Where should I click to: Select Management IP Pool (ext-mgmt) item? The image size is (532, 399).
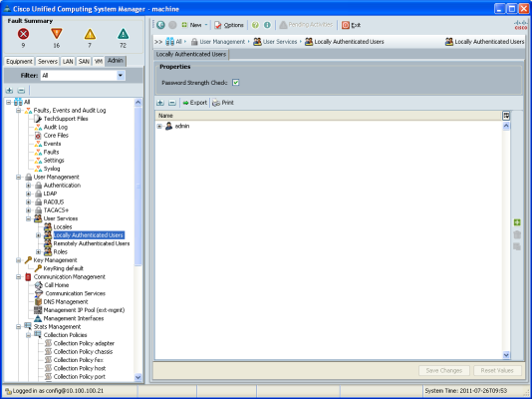click(84, 310)
